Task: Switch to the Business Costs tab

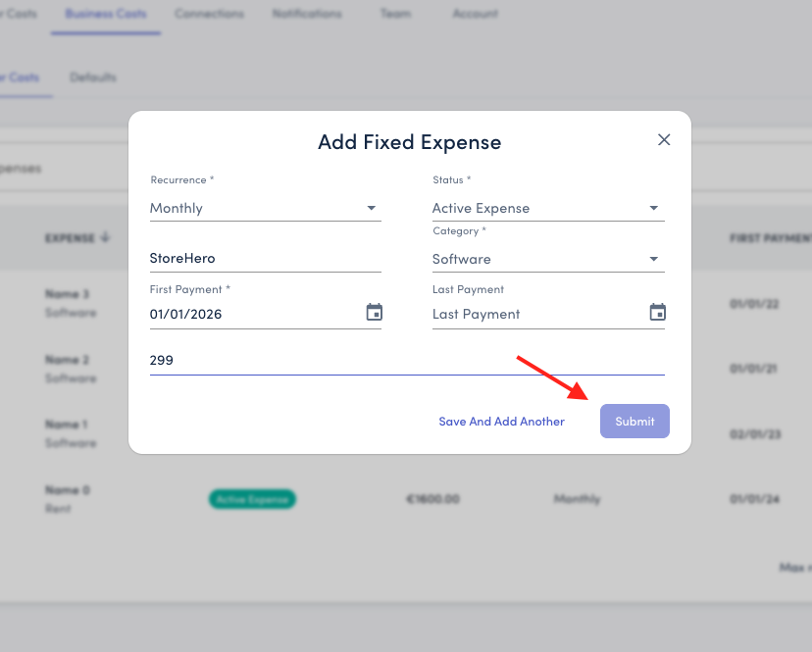Action: coord(106,15)
